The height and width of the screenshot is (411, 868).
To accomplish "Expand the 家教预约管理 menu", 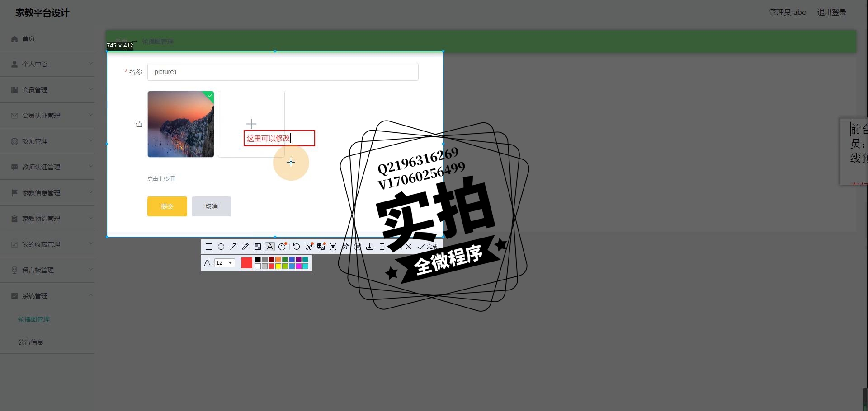I will pos(47,219).
